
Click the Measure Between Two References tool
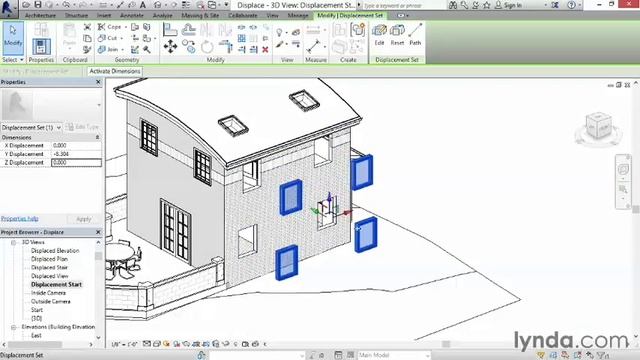pos(313,46)
